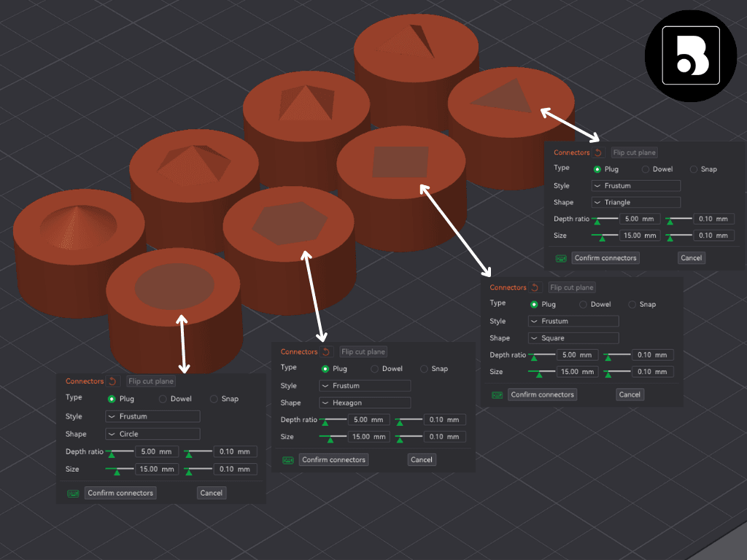Viewport: 747px width, 560px height.
Task: Adjust Depth ratio 5.00 slider in Hexagon panel
Action: 333,421
